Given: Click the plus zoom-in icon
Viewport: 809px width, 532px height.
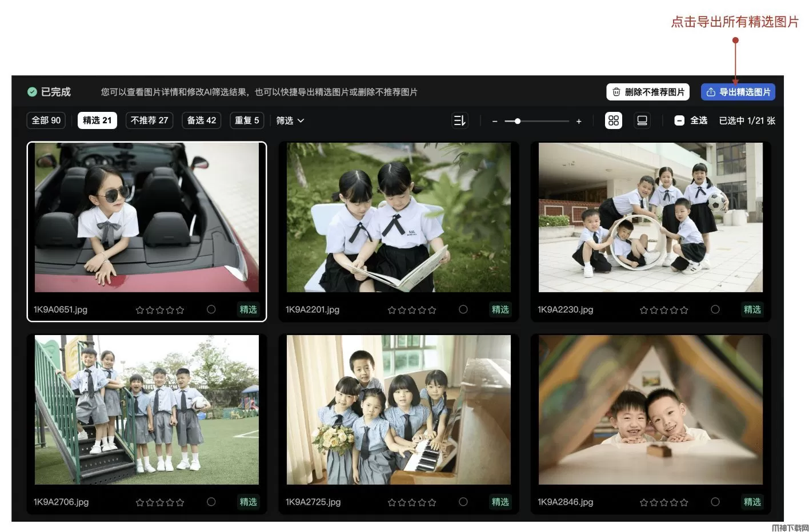Looking at the screenshot, I should pos(579,121).
